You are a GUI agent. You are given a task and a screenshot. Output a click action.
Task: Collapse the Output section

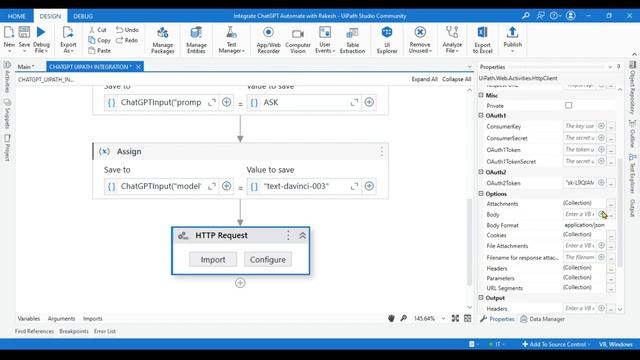[x=481, y=298]
